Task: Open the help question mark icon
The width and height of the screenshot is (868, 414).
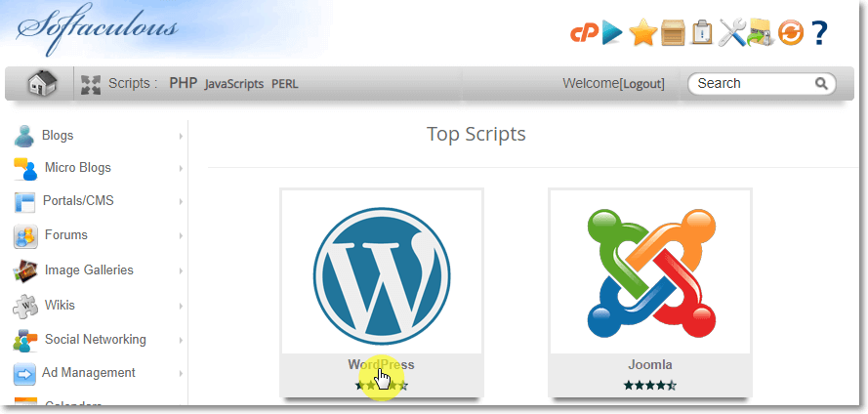Action: (819, 33)
